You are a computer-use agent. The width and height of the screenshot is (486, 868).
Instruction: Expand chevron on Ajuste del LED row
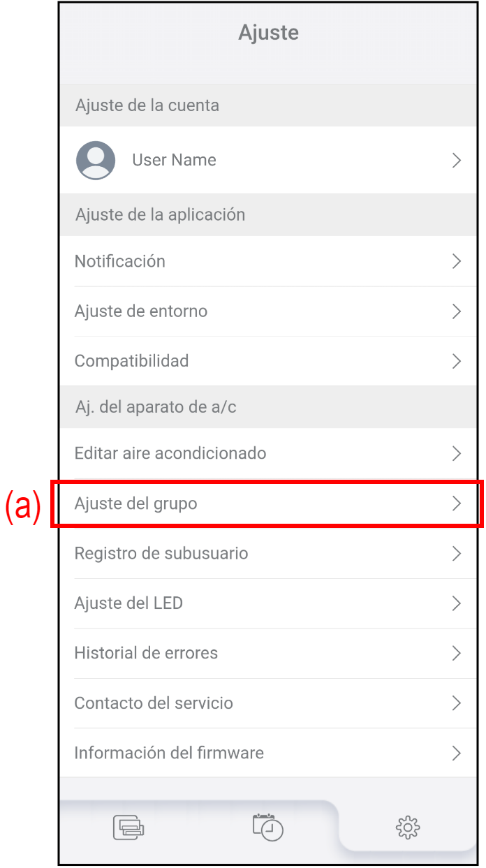pyautogui.click(x=457, y=603)
